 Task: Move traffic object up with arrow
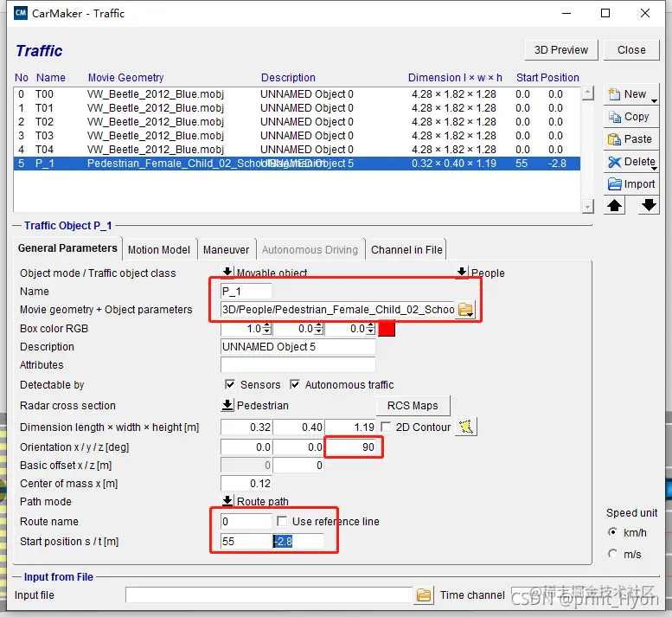[x=615, y=205]
